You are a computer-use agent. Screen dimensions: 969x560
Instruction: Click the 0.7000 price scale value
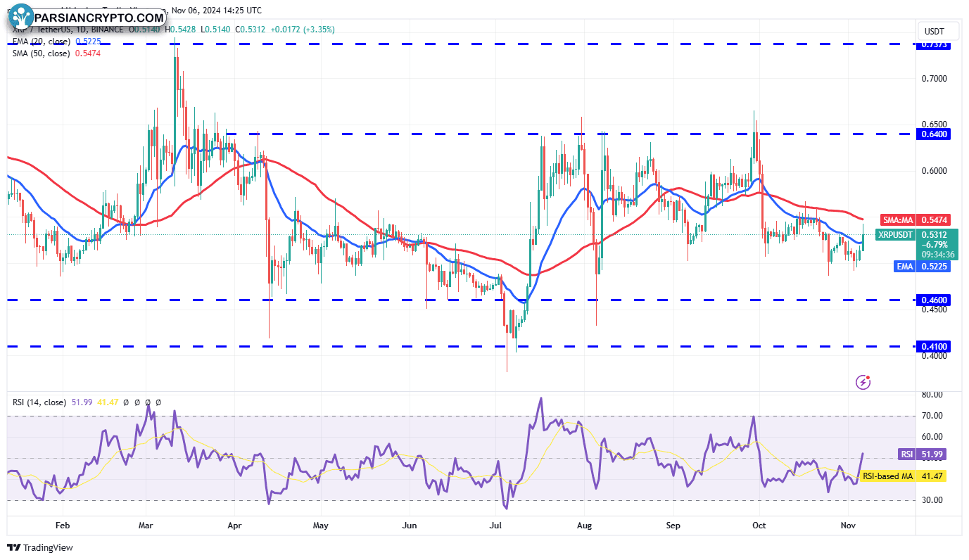[934, 78]
